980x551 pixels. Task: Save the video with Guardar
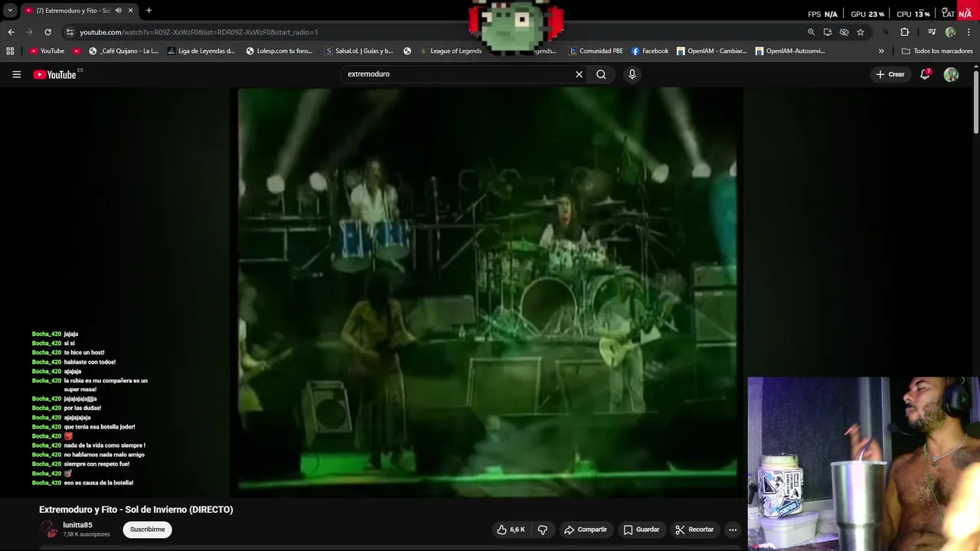coord(642,530)
